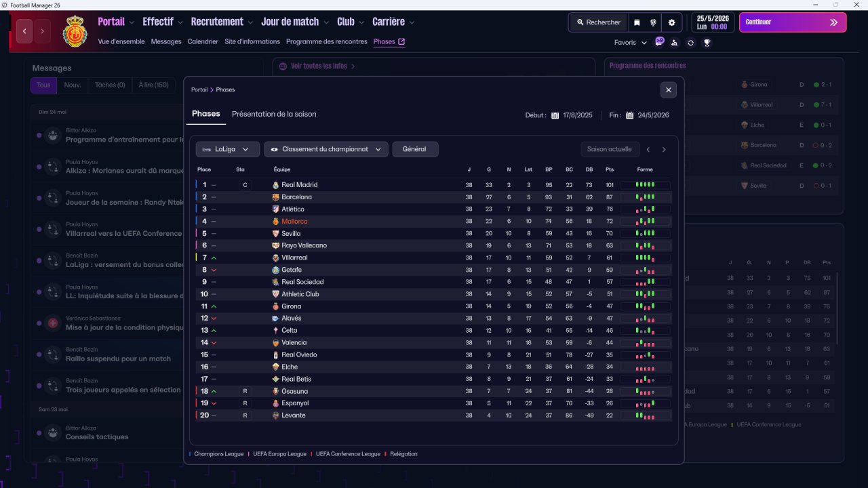The image size is (868, 488).
Task: Open Programme des rencontres in the sub-navigation
Action: 327,41
